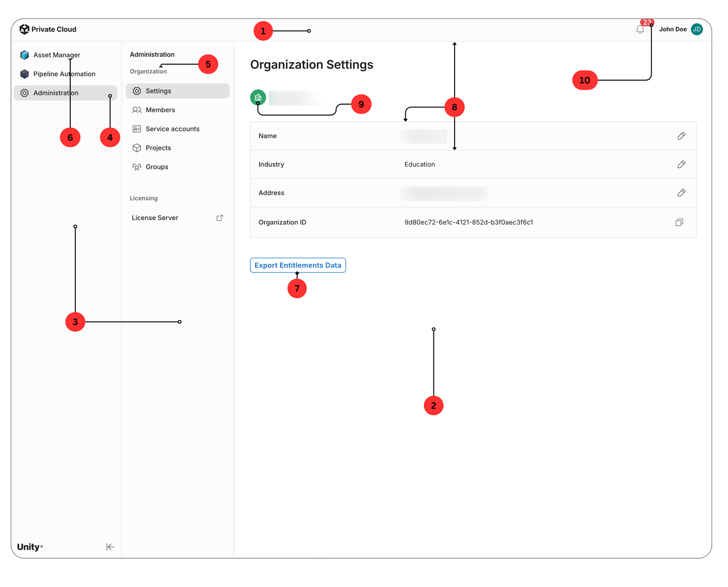
Task: Select Administration in the left sidebar
Action: [65, 93]
